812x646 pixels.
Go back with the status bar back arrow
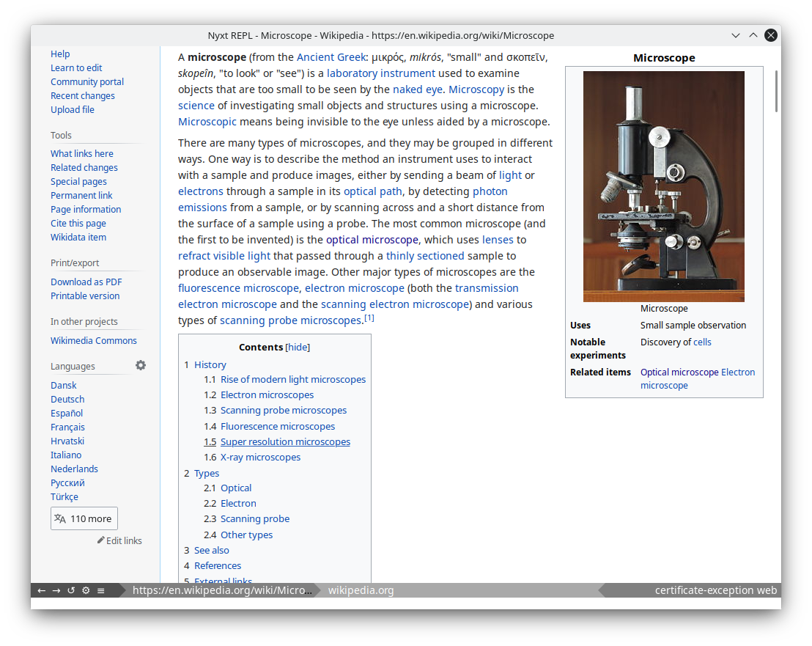pyautogui.click(x=42, y=590)
